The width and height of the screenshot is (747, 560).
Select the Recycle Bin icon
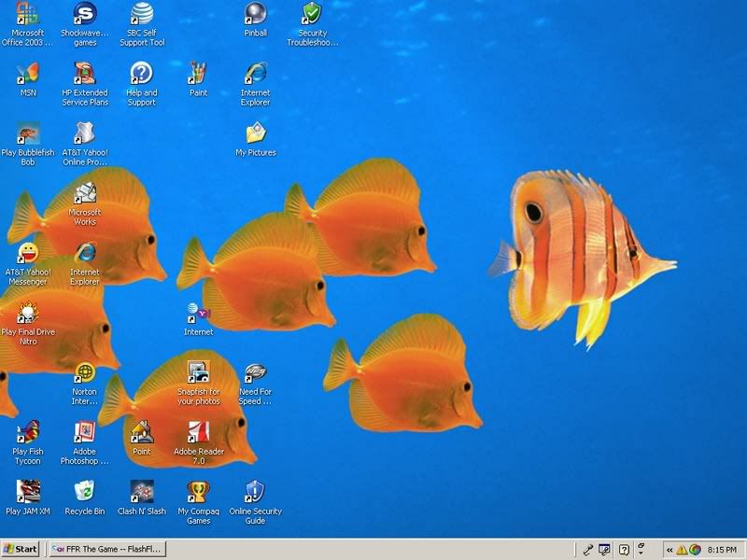point(85,491)
